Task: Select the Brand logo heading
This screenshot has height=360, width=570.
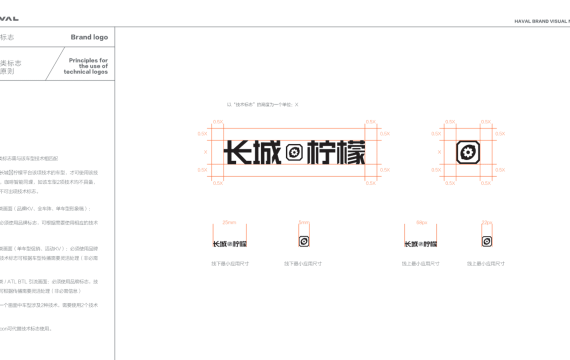Action: tap(89, 37)
